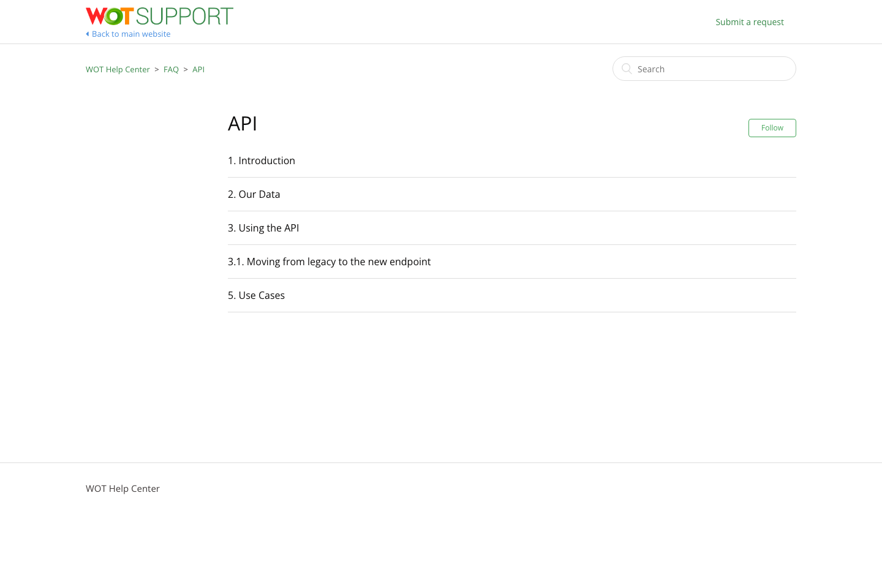Click the breadcrumb separator after FAQ

tap(186, 69)
